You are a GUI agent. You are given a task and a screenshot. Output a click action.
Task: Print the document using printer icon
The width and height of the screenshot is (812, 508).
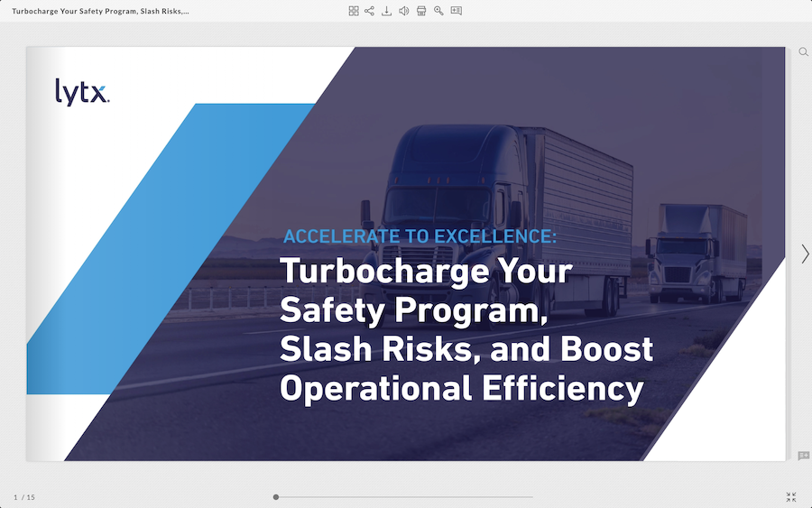pyautogui.click(x=421, y=11)
